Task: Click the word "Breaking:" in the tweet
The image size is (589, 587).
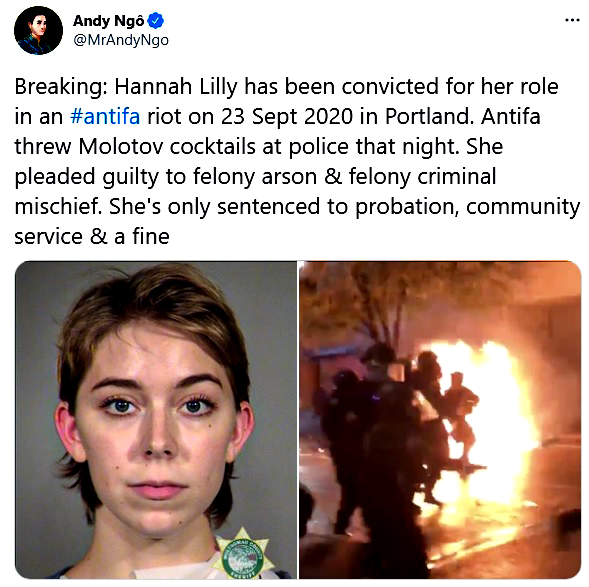Action: (x=61, y=87)
